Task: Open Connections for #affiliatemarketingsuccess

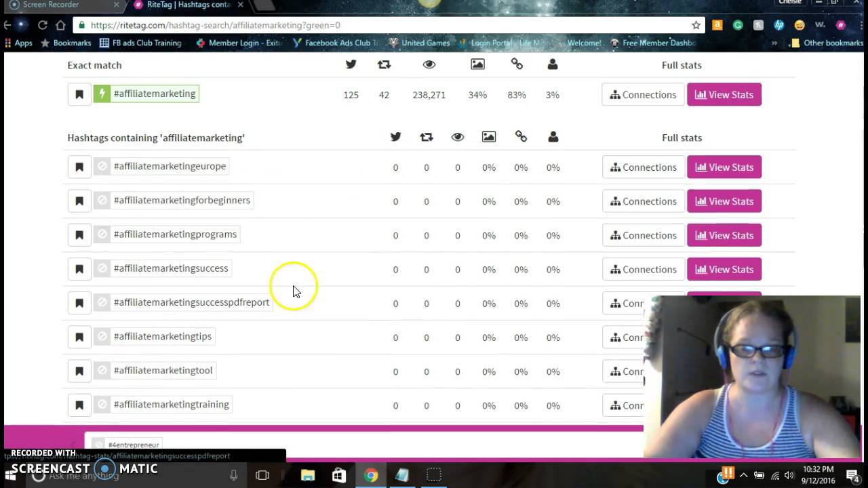Action: pos(643,269)
